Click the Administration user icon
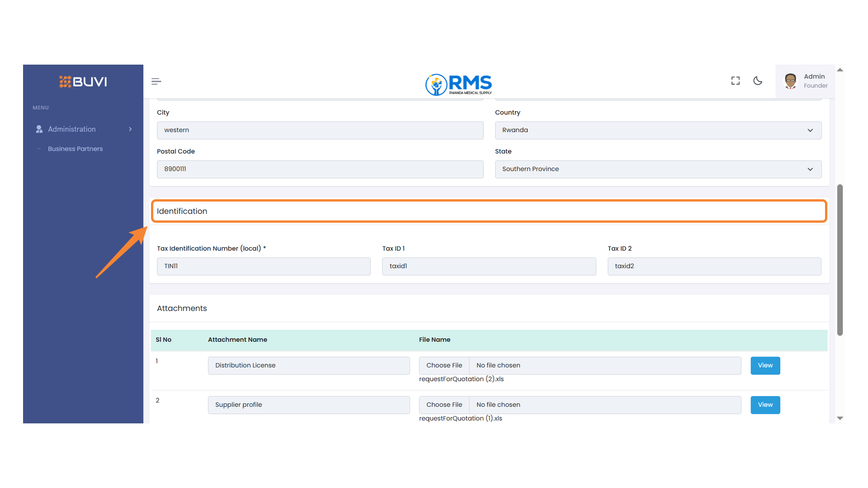This screenshot has height=488, width=868. 39,129
